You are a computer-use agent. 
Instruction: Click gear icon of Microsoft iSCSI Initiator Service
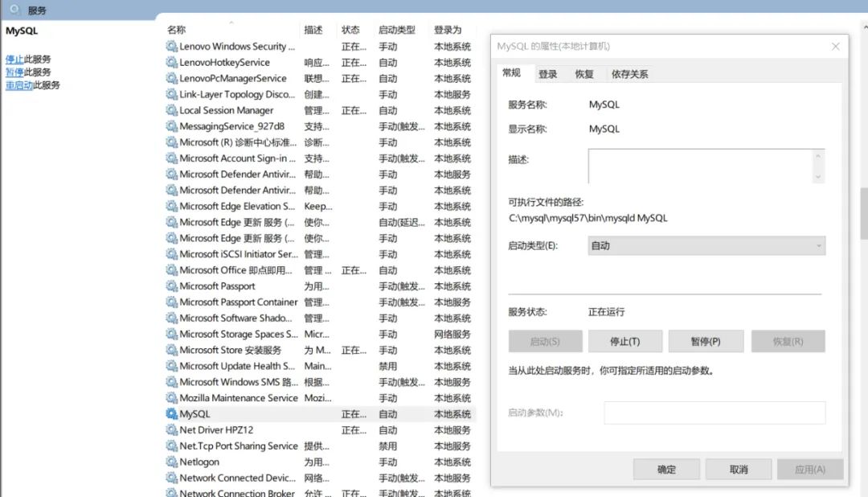pos(172,254)
